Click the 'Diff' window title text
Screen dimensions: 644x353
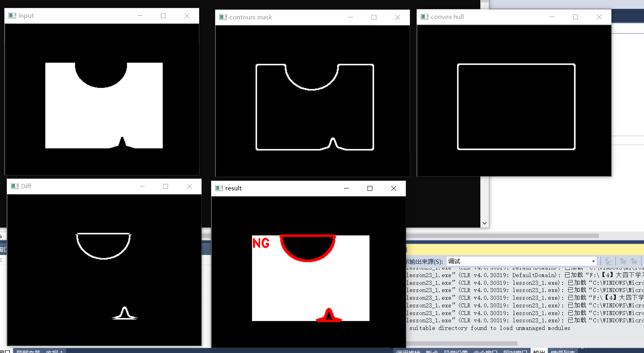point(26,186)
